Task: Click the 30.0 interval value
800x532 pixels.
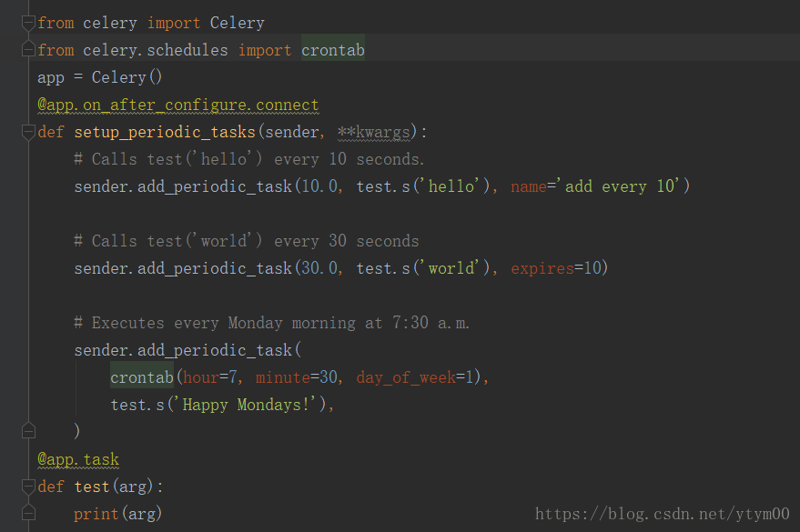Action: point(319,268)
